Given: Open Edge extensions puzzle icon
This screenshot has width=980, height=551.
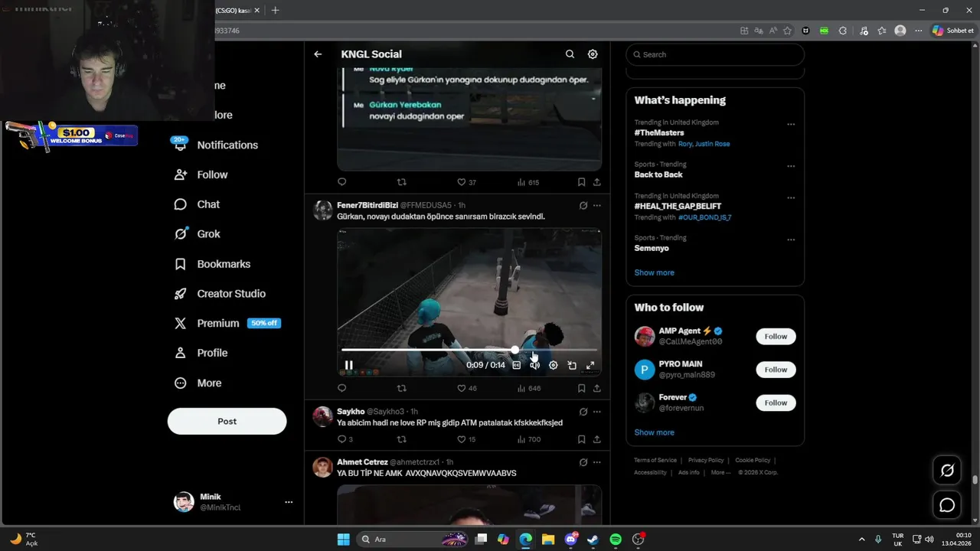Looking at the screenshot, I should tap(843, 31).
